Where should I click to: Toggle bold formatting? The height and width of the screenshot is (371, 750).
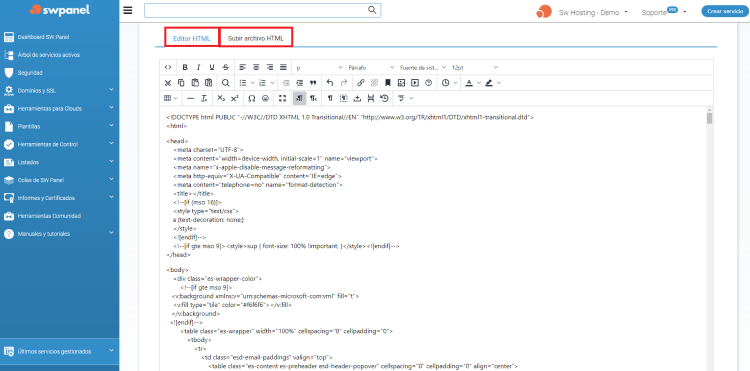[x=185, y=67]
